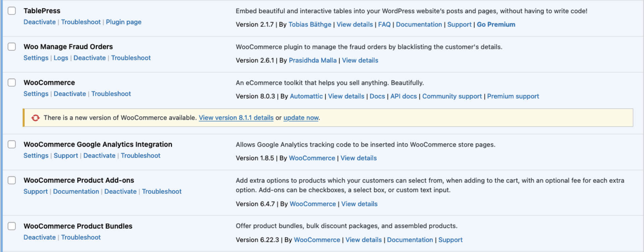Open WooCommerce API docs link
The height and width of the screenshot is (252, 644).
point(404,96)
